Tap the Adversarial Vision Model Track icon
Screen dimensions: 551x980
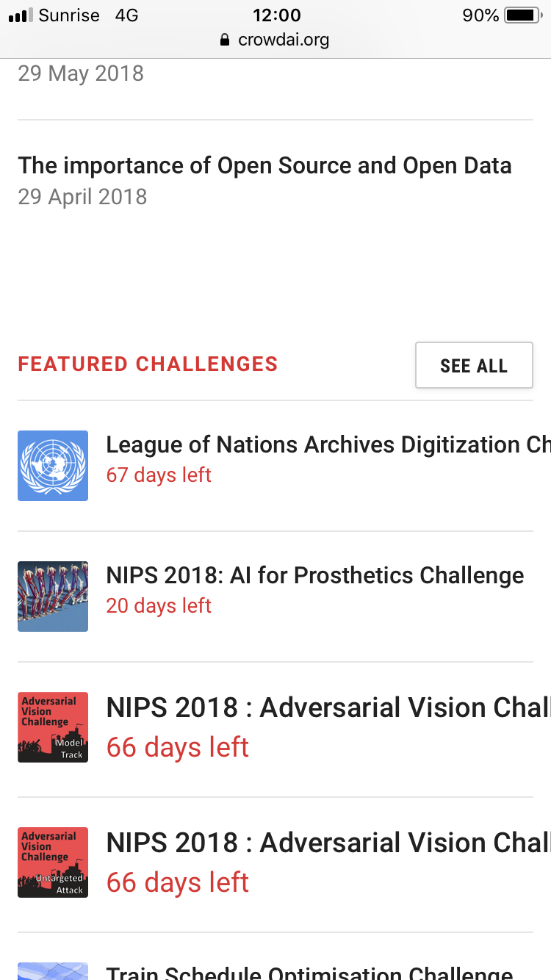coord(53,727)
